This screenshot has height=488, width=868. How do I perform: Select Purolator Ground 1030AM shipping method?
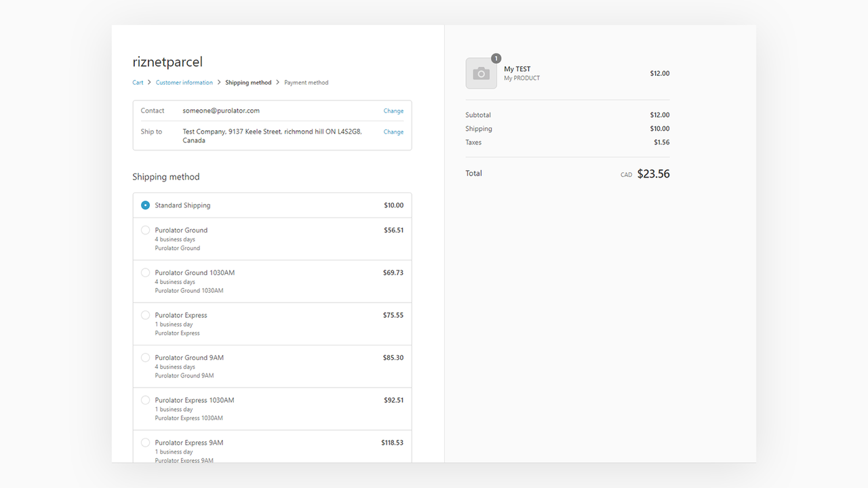[x=145, y=272]
